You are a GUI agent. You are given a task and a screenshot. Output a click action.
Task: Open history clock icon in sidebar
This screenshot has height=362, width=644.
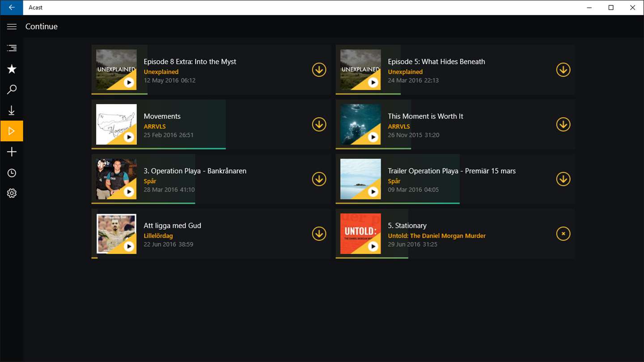[12, 173]
